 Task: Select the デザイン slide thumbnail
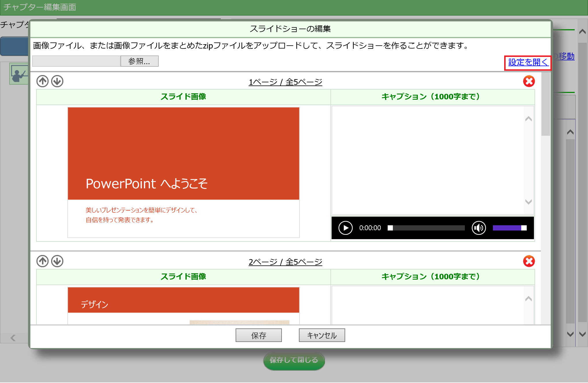tap(184, 306)
